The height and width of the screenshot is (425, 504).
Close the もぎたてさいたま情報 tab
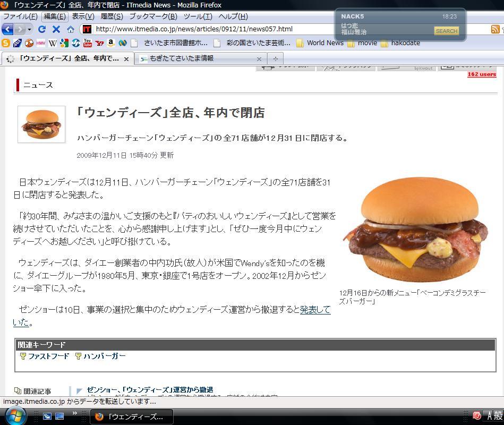259,59
